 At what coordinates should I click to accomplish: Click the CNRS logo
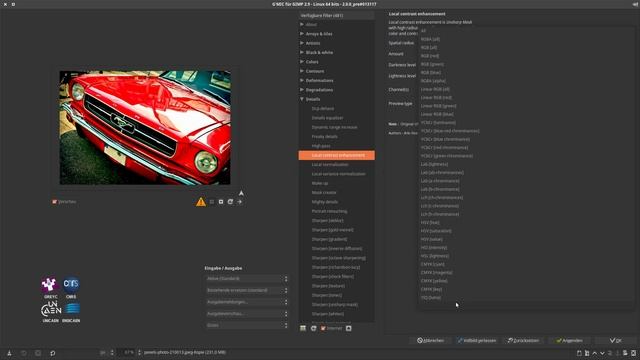pos(71,288)
